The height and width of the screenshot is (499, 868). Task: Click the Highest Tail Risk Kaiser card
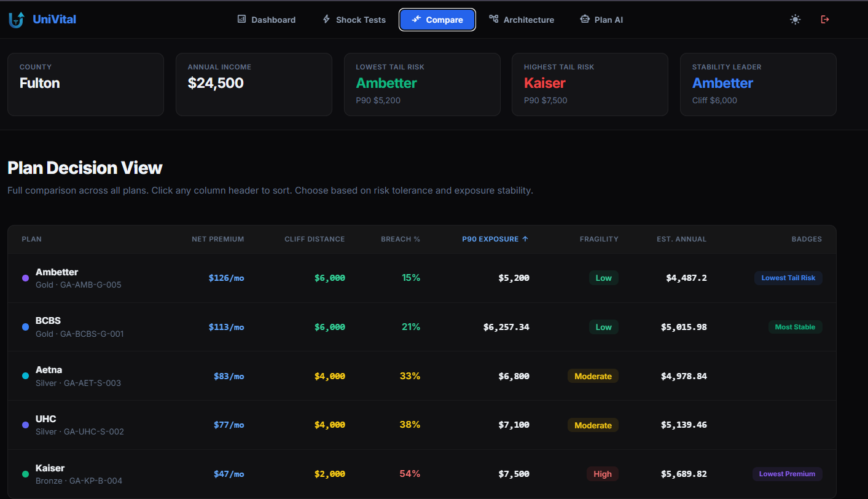(590, 84)
